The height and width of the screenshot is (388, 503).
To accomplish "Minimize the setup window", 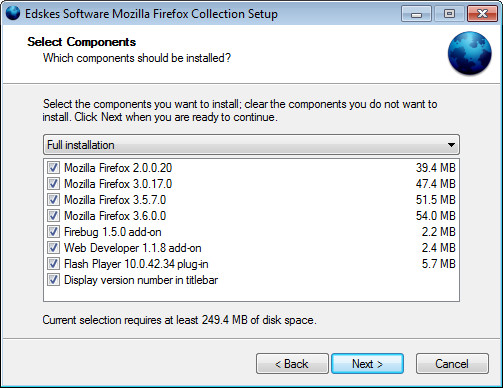I will click(x=416, y=14).
